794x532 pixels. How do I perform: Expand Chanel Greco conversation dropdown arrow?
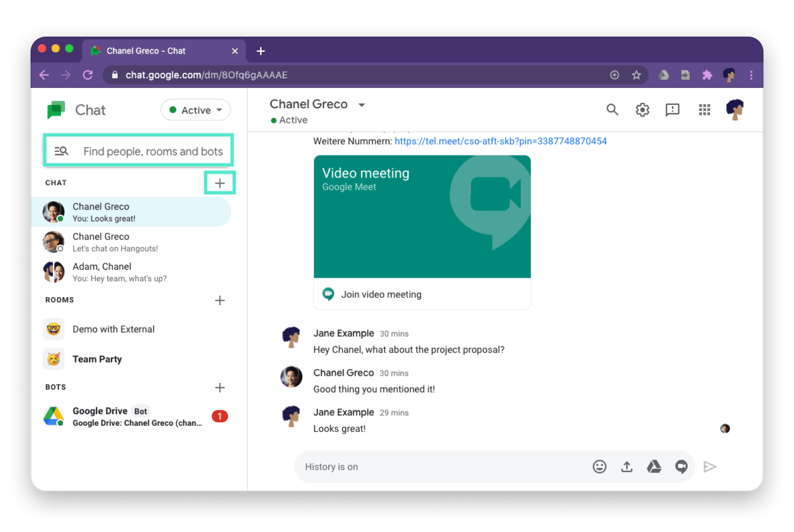tap(362, 105)
